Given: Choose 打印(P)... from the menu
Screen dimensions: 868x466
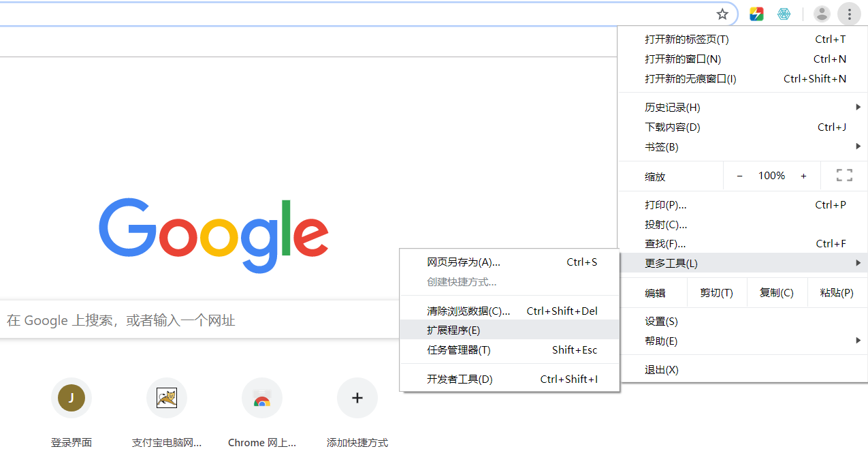Looking at the screenshot, I should [743, 205].
